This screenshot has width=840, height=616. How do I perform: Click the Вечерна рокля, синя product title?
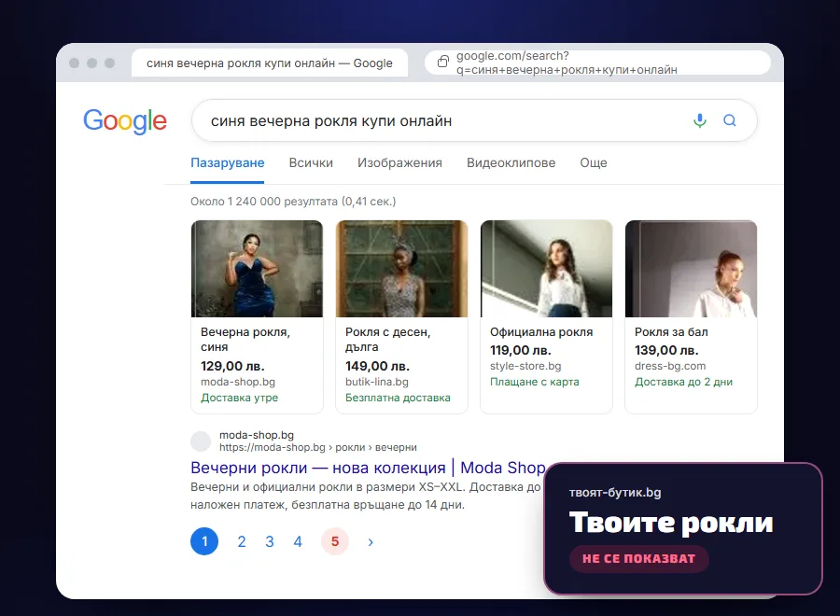coord(245,340)
